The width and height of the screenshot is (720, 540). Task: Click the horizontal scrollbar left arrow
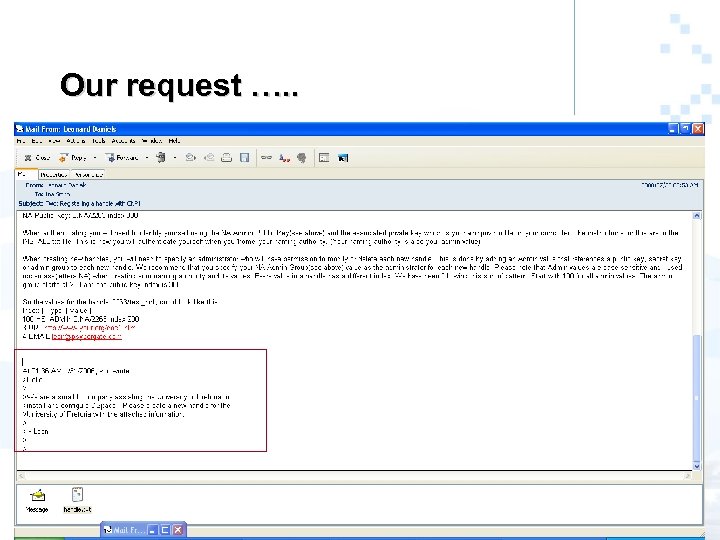(x=21, y=476)
